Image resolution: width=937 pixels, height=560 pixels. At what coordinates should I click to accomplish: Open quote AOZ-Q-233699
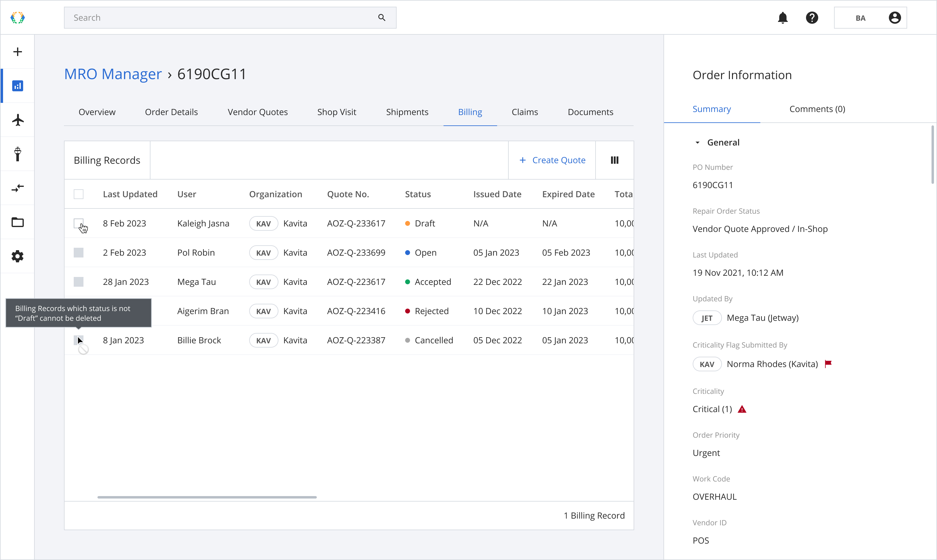pyautogui.click(x=356, y=252)
